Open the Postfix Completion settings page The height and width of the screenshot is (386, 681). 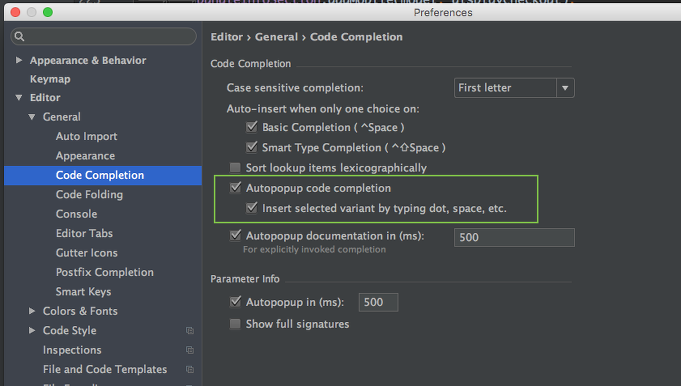pos(105,272)
